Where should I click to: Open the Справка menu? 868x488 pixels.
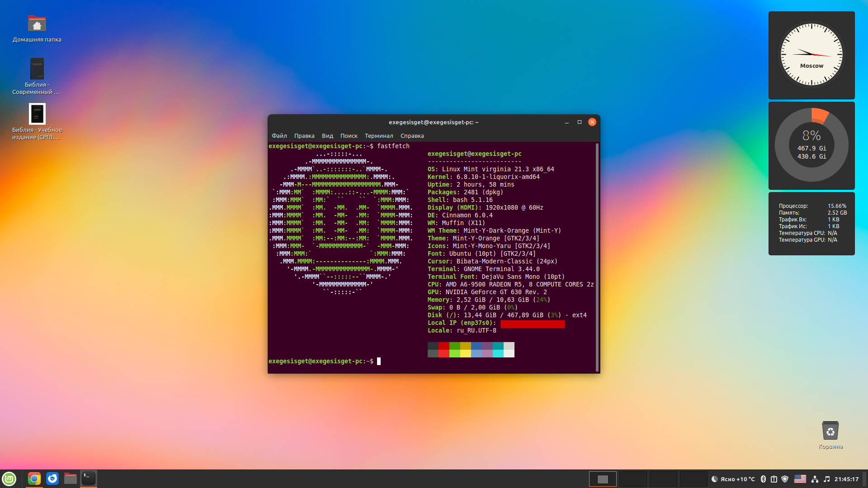pos(412,136)
